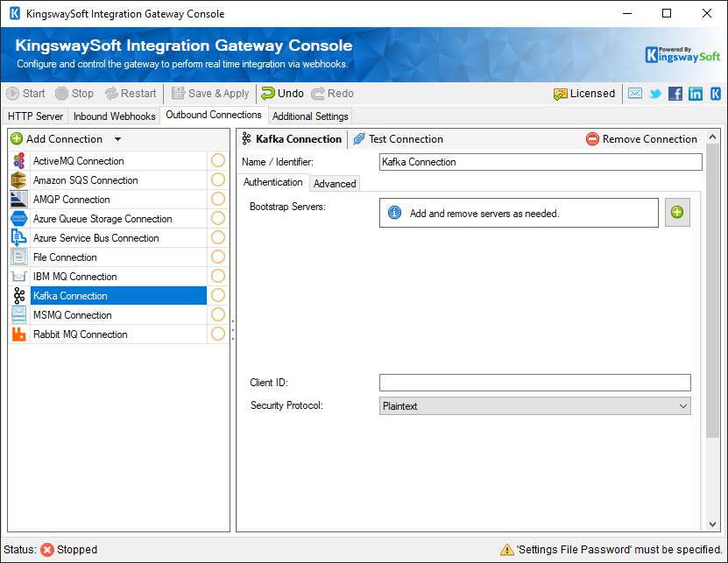Click the Name / Identifier text field
The height and width of the screenshot is (563, 728).
[541, 162]
